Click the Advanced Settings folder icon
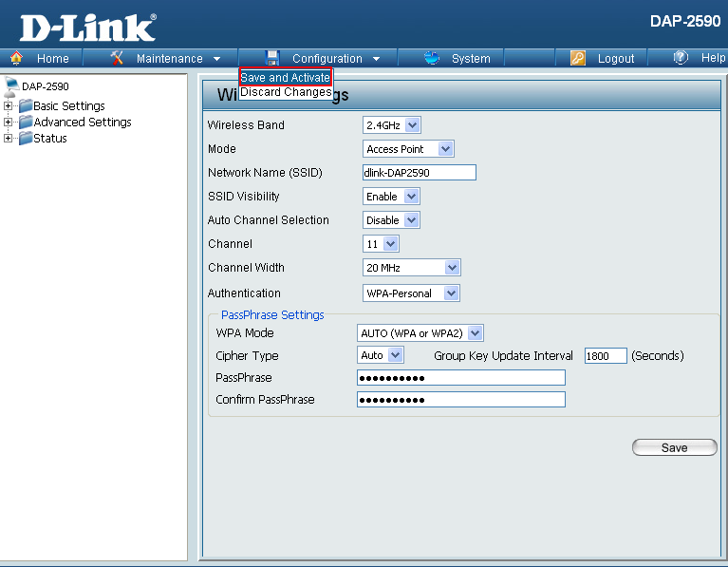Viewport: 728px width, 567px height. 26,123
